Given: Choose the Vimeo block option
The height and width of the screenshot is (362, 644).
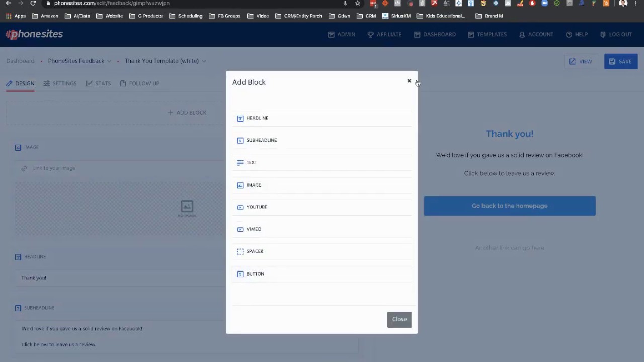Looking at the screenshot, I should [x=322, y=229].
